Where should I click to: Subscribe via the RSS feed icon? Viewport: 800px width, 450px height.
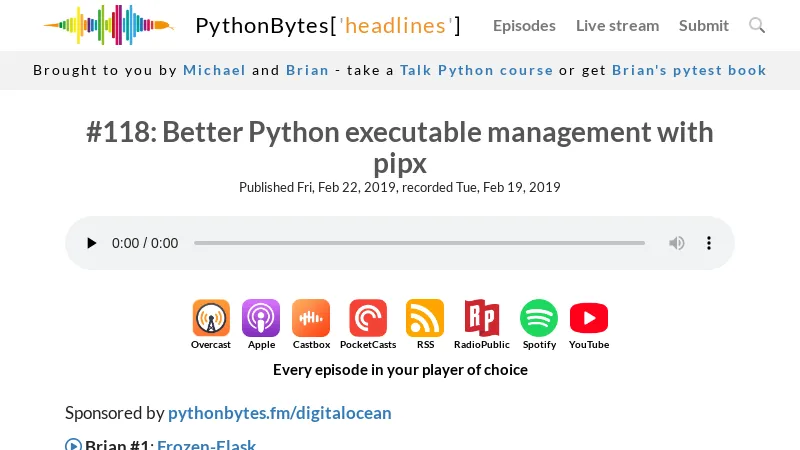pos(425,318)
